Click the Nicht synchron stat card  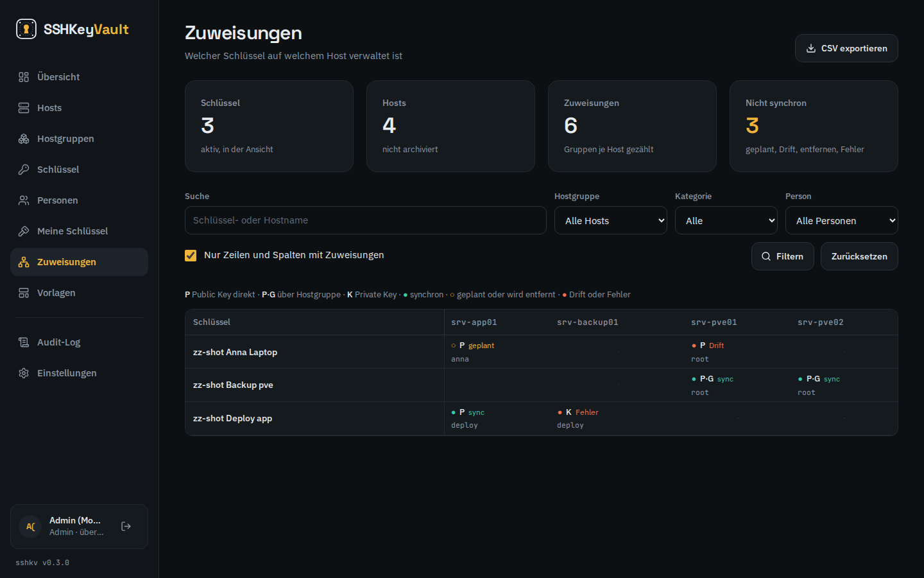(814, 126)
